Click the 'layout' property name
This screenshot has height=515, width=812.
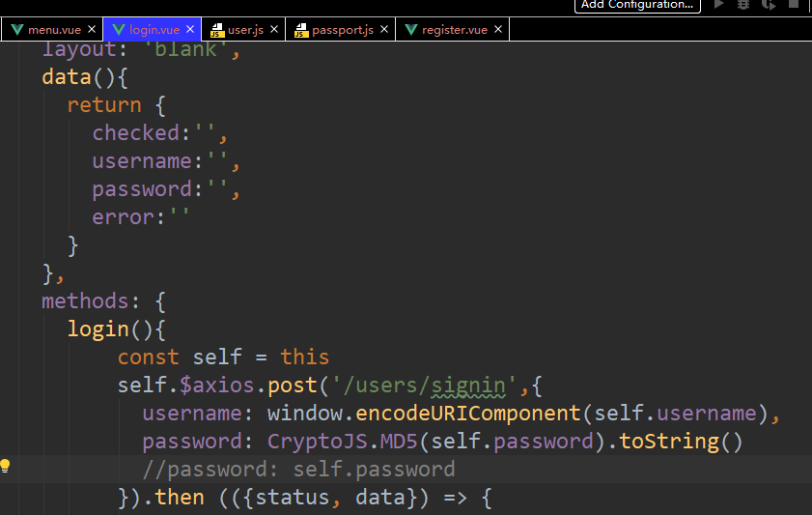[79, 49]
